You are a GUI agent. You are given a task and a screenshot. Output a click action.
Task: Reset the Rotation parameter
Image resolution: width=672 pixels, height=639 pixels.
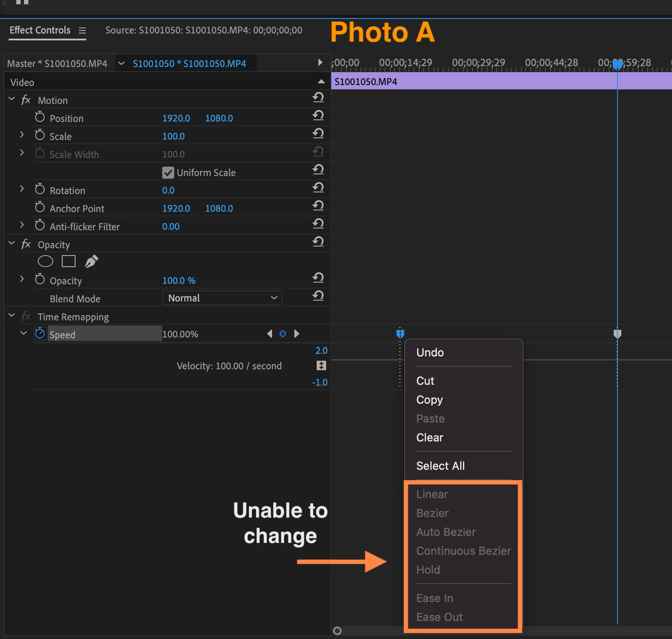coord(318,188)
